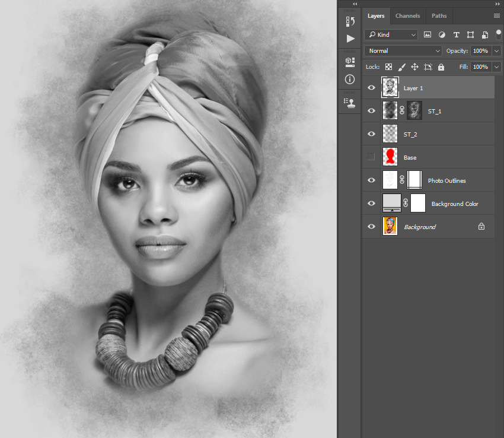The height and width of the screenshot is (438, 504).
Task: Open the History panel icon
Action: pos(350,21)
